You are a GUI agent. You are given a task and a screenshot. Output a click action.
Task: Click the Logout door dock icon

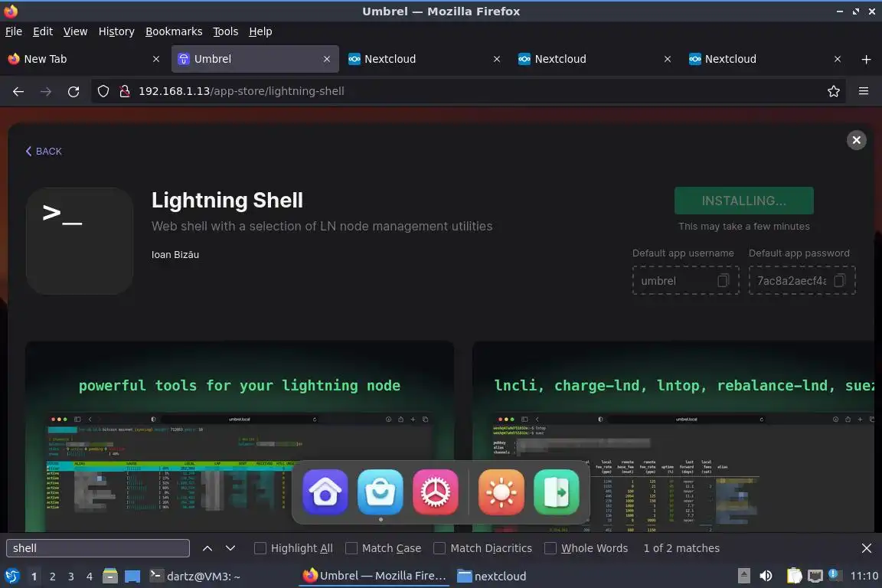tap(557, 492)
